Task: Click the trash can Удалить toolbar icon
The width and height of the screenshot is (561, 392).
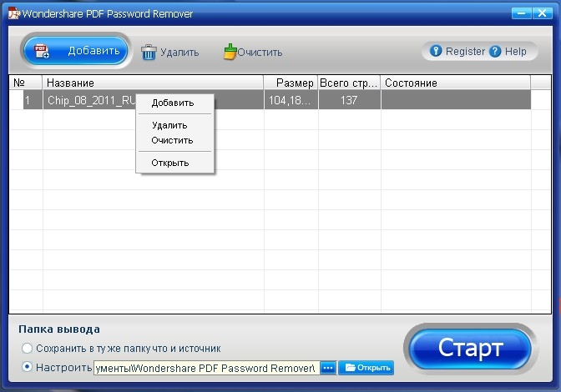Action: [149, 53]
